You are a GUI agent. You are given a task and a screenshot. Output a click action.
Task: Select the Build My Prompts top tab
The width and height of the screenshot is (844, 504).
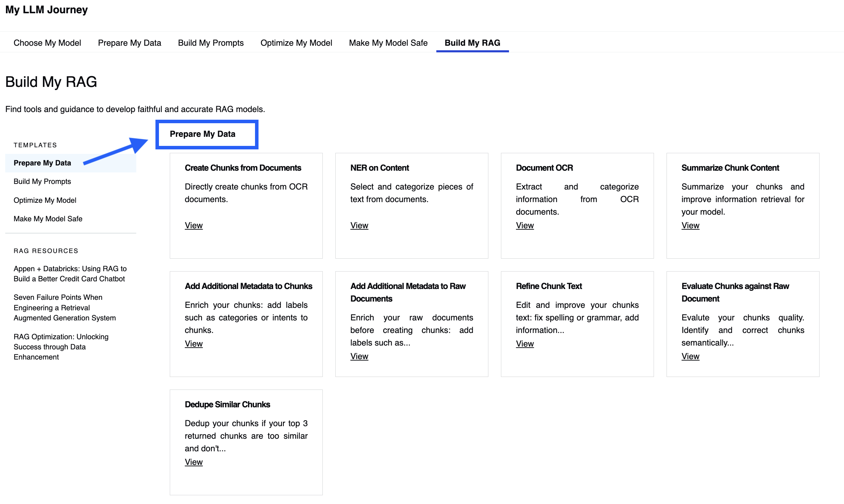click(x=211, y=43)
